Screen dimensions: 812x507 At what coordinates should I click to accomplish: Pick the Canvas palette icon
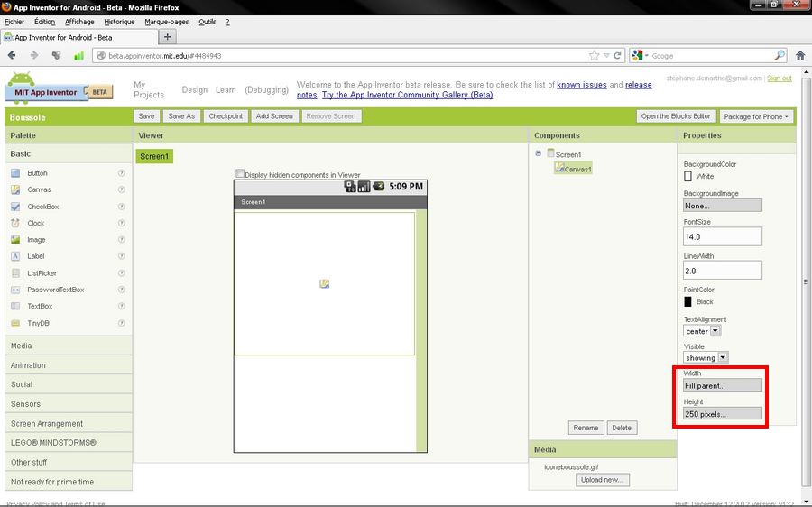tap(15, 189)
